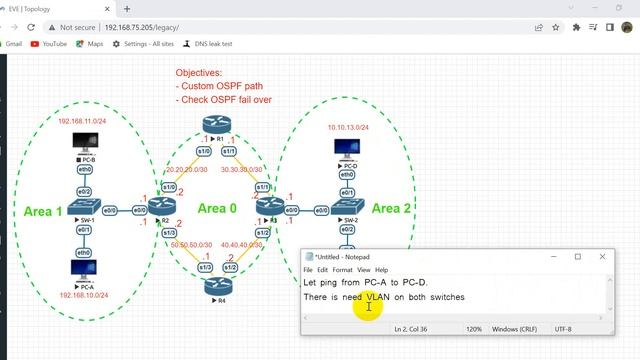Click the Notepad vertical scrollbar
The image size is (640, 360).
pos(610,294)
